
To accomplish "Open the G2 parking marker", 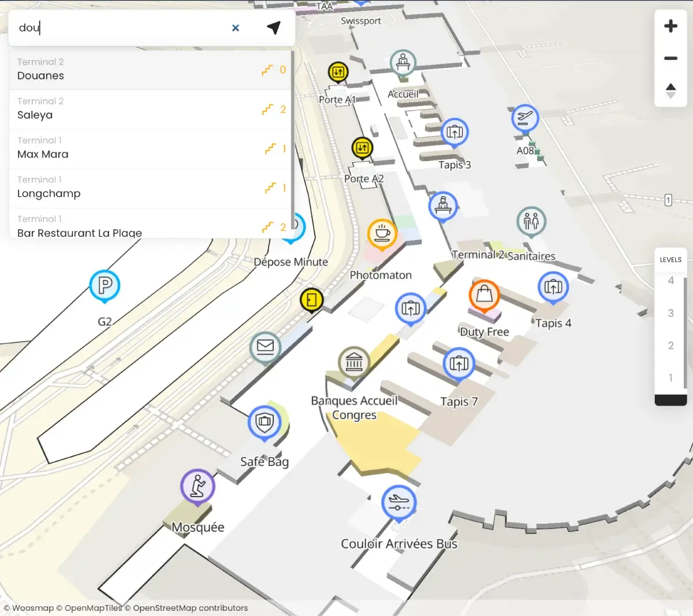I will [x=105, y=285].
